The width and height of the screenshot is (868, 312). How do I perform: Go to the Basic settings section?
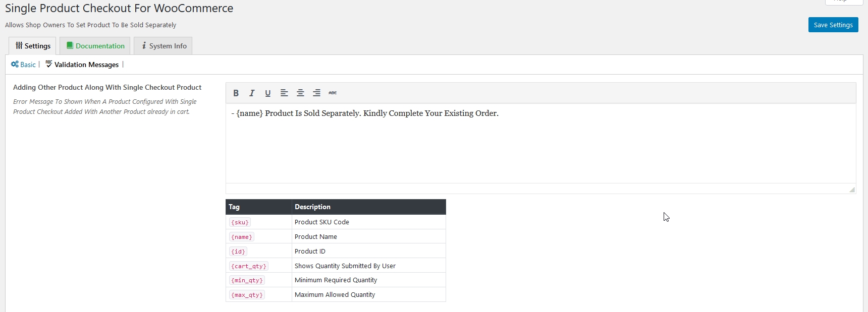coord(23,65)
